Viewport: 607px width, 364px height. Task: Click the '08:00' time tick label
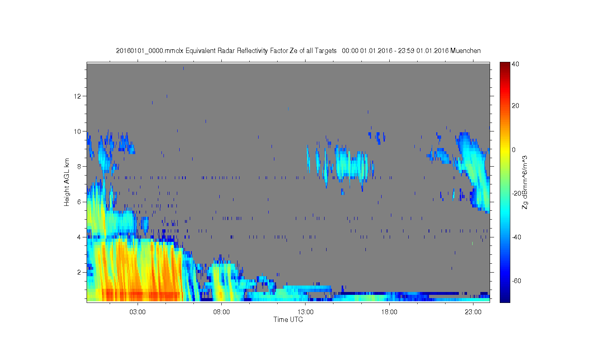point(222,312)
